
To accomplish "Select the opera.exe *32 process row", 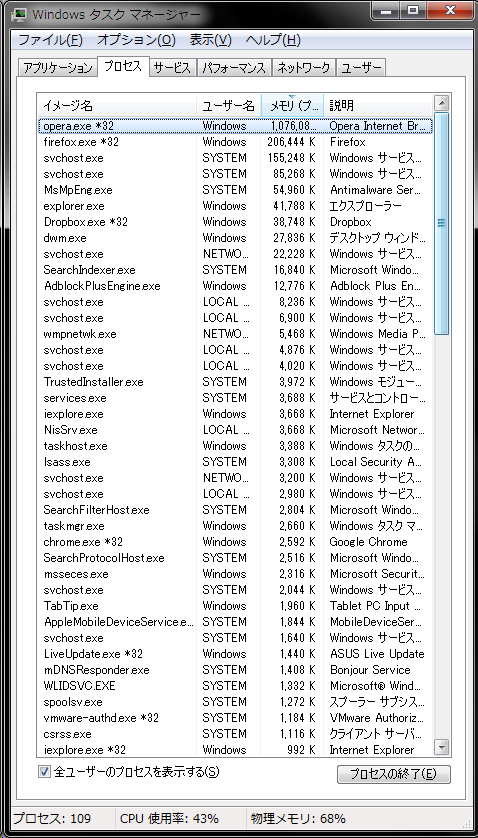I will pyautogui.click(x=235, y=126).
